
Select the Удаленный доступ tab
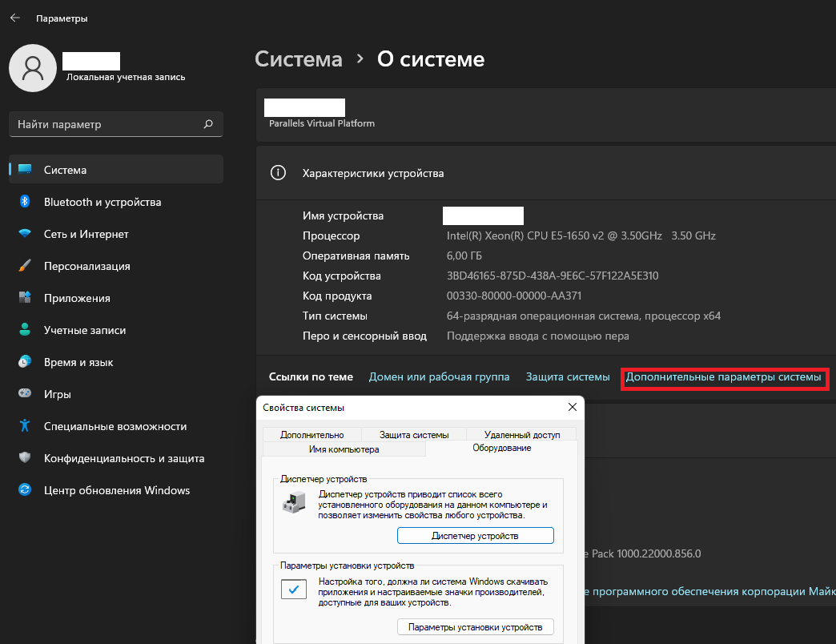click(x=522, y=435)
